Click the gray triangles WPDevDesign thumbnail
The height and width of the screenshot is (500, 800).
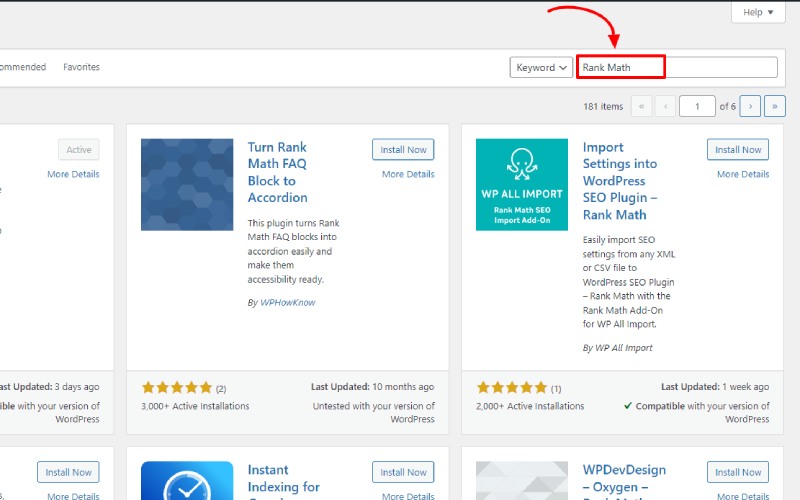pos(522,481)
